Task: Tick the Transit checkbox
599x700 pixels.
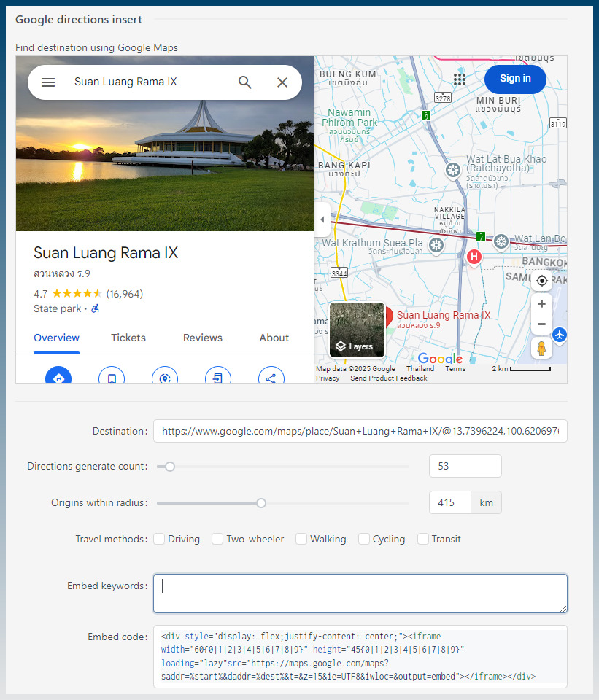Action: tap(423, 539)
